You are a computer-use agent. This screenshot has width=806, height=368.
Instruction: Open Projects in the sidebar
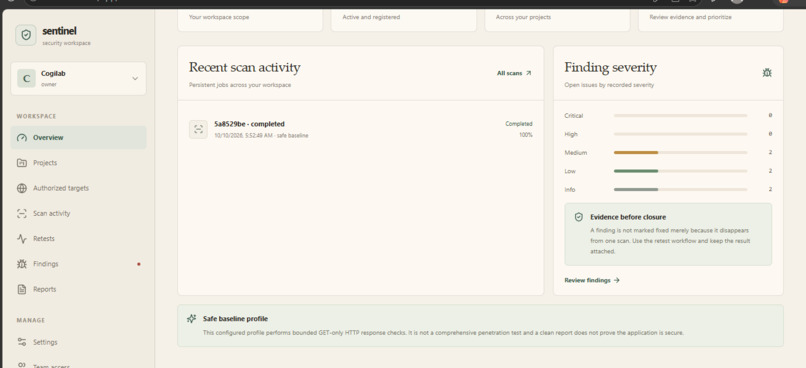(x=78, y=163)
